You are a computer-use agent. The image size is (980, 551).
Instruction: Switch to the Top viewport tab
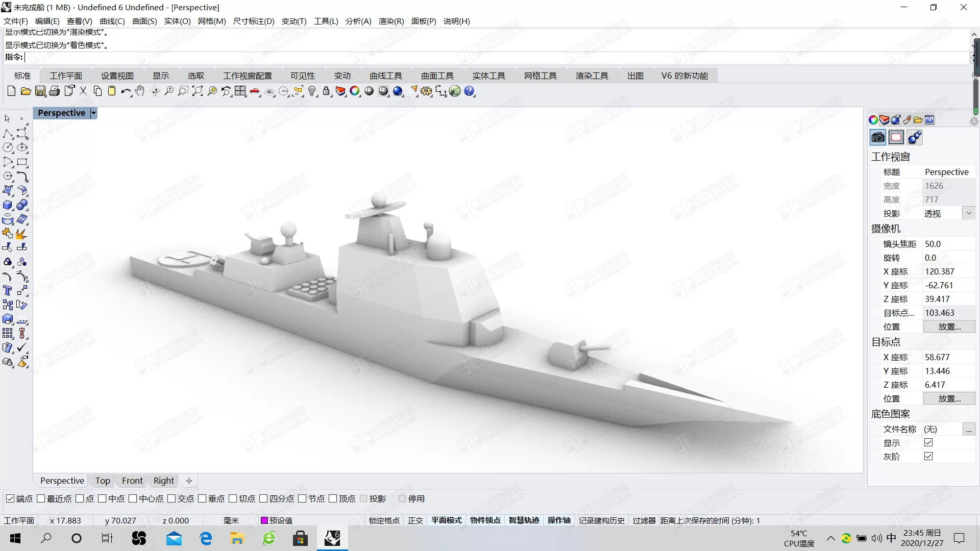[x=103, y=481]
